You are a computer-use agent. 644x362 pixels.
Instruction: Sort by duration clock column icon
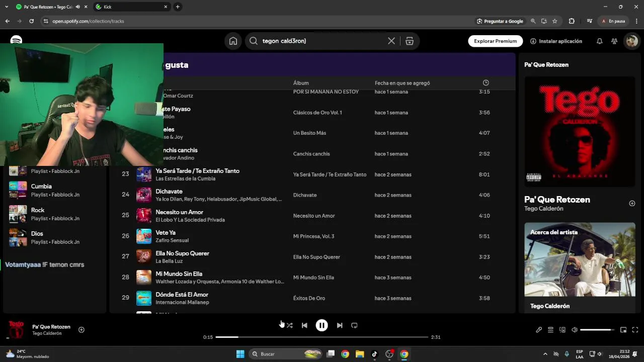pyautogui.click(x=486, y=83)
